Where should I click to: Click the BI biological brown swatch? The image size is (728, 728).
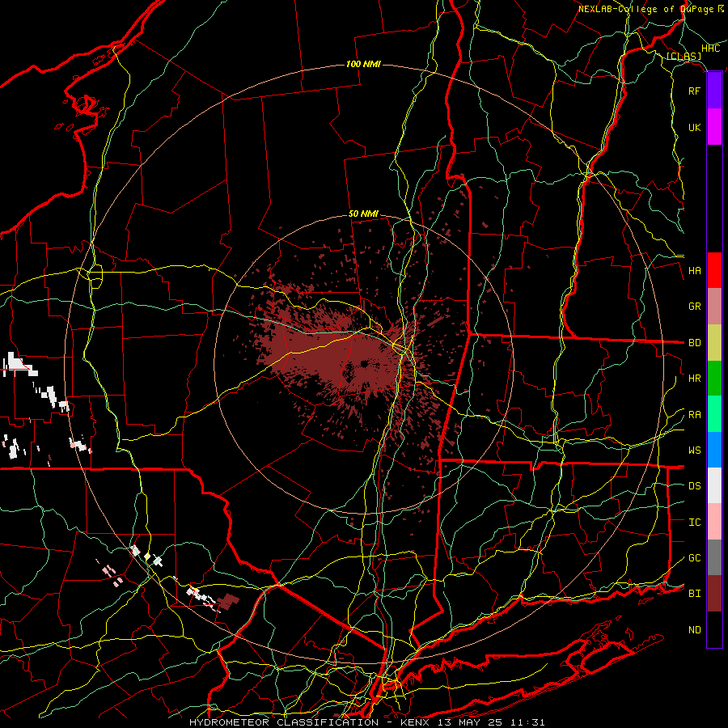pyautogui.click(x=714, y=594)
